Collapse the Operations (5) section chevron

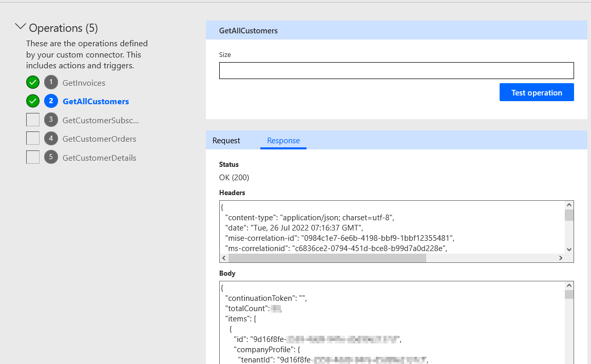pyautogui.click(x=21, y=27)
